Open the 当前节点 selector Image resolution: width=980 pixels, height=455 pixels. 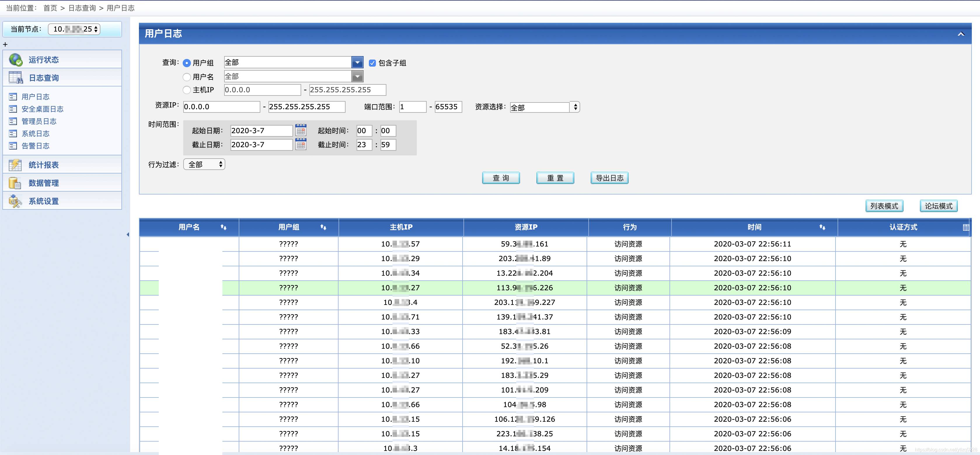coord(74,29)
